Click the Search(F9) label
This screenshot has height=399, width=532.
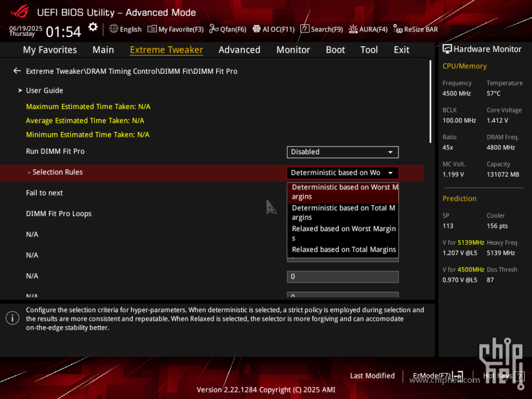tap(327, 29)
